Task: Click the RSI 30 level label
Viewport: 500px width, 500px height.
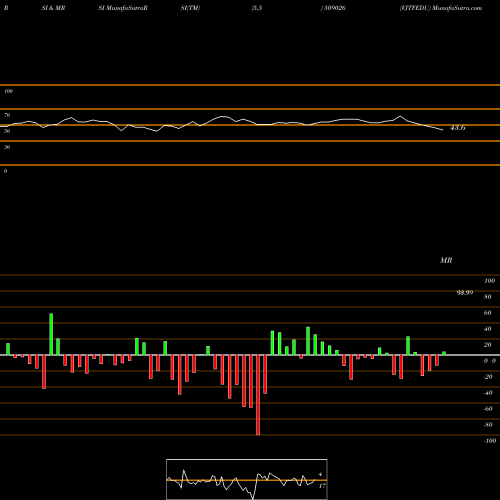Action: tap(7, 147)
